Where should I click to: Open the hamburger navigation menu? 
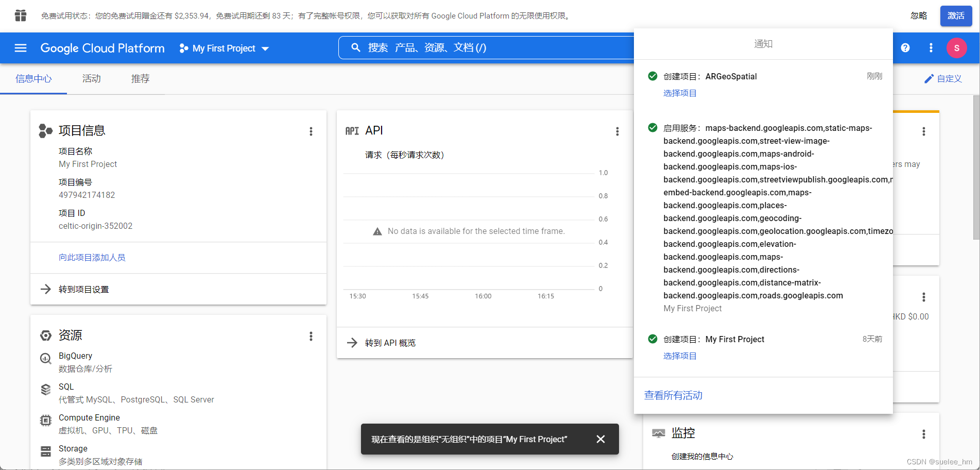(x=21, y=48)
